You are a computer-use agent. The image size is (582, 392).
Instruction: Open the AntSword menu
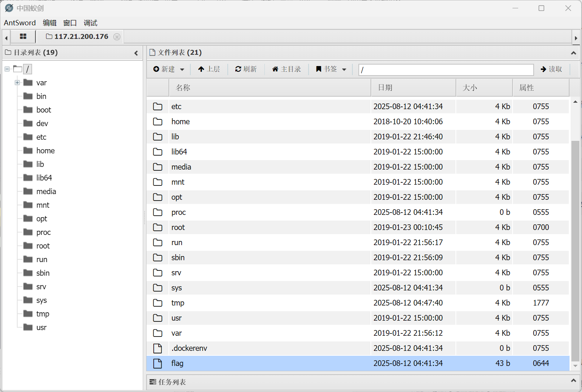click(20, 23)
